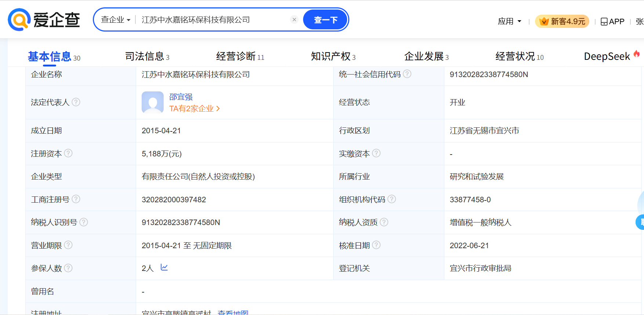Click the 33877458-0 organization code
644x315 pixels.
pyautogui.click(x=470, y=200)
